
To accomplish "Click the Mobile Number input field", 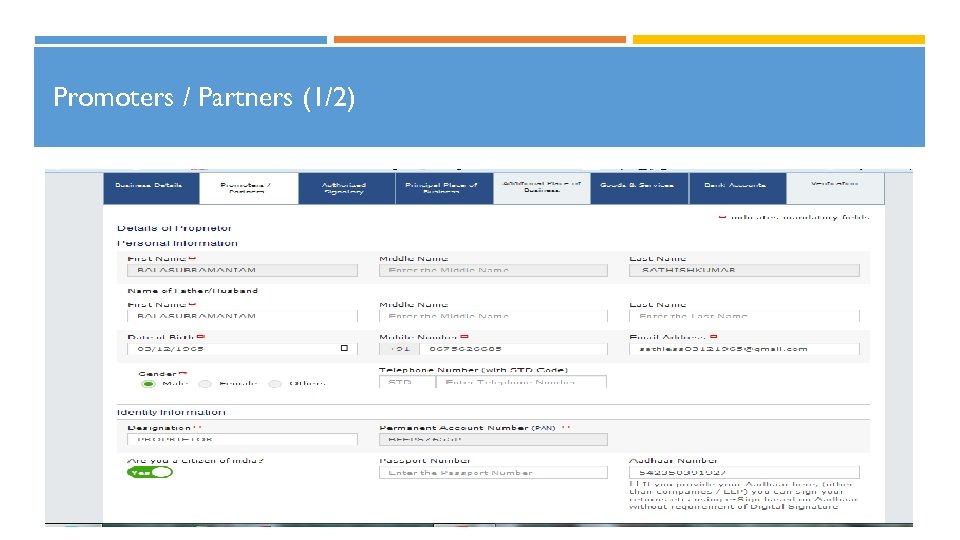I will (x=514, y=348).
